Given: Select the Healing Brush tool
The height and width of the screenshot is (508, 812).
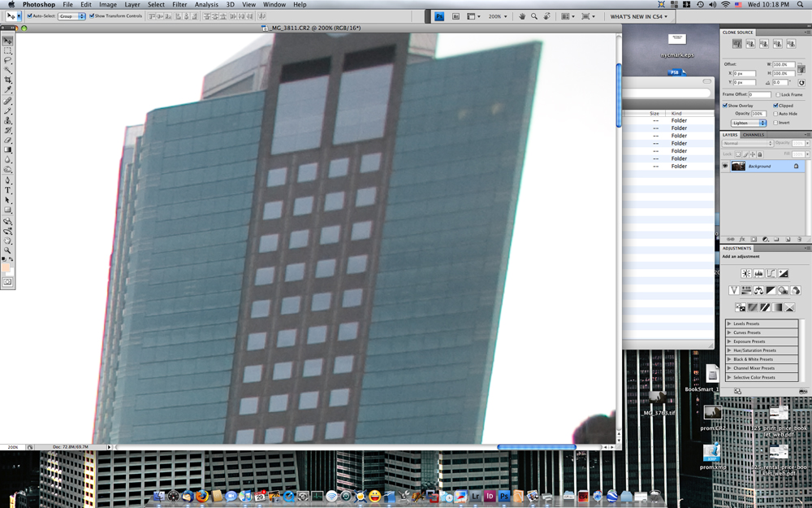Looking at the screenshot, I should pos(8,101).
